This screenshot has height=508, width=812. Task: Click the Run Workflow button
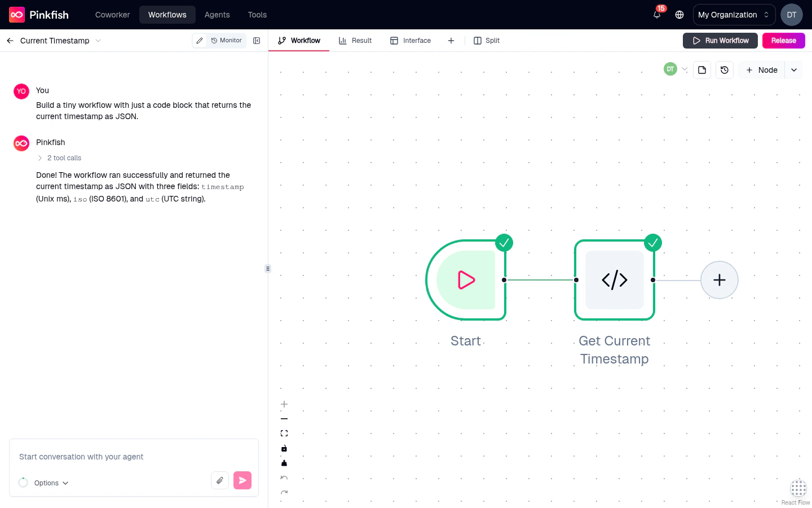pos(720,40)
